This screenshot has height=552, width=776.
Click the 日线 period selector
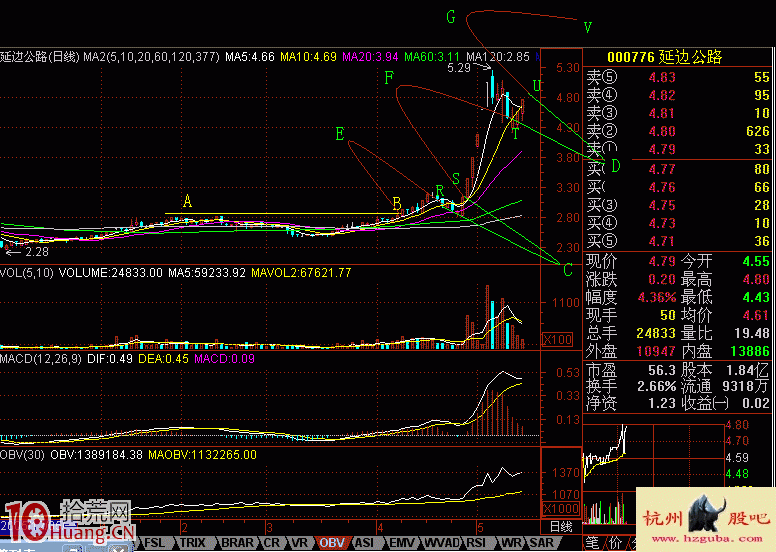[561, 526]
